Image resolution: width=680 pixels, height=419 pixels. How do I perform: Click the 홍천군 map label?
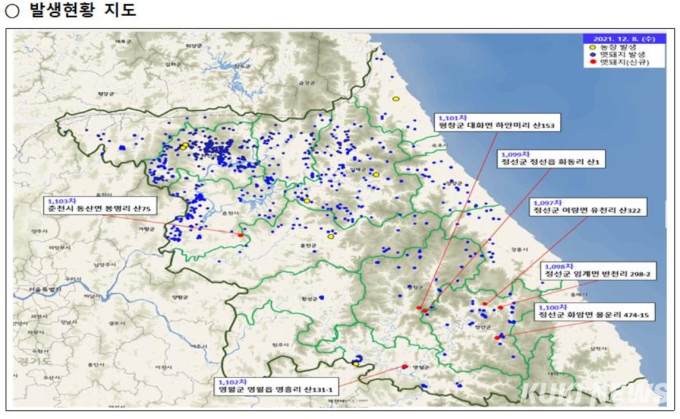pyautogui.click(x=308, y=246)
